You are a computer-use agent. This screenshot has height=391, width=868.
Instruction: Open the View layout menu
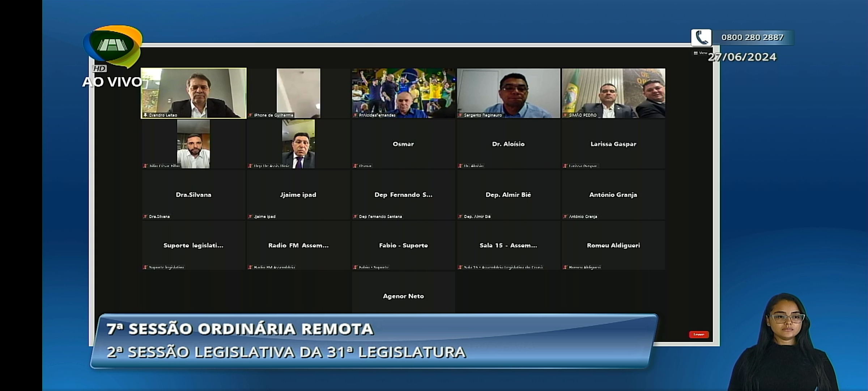coord(700,53)
